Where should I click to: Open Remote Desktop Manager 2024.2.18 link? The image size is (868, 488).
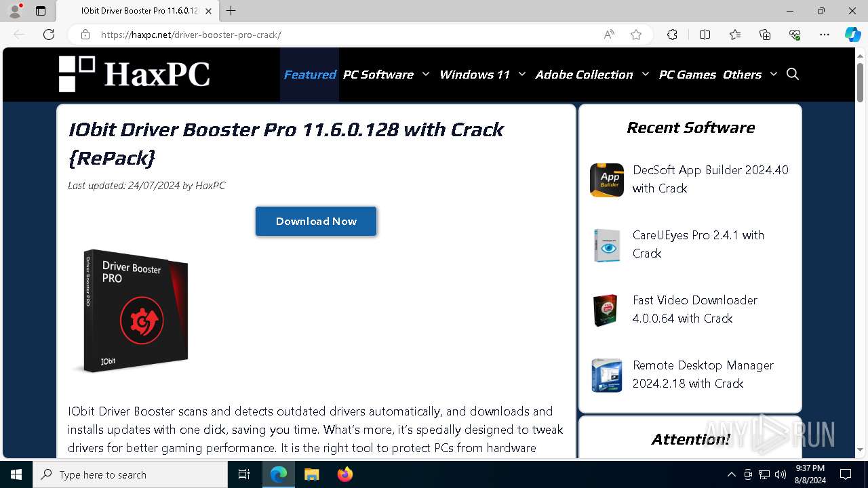point(703,374)
